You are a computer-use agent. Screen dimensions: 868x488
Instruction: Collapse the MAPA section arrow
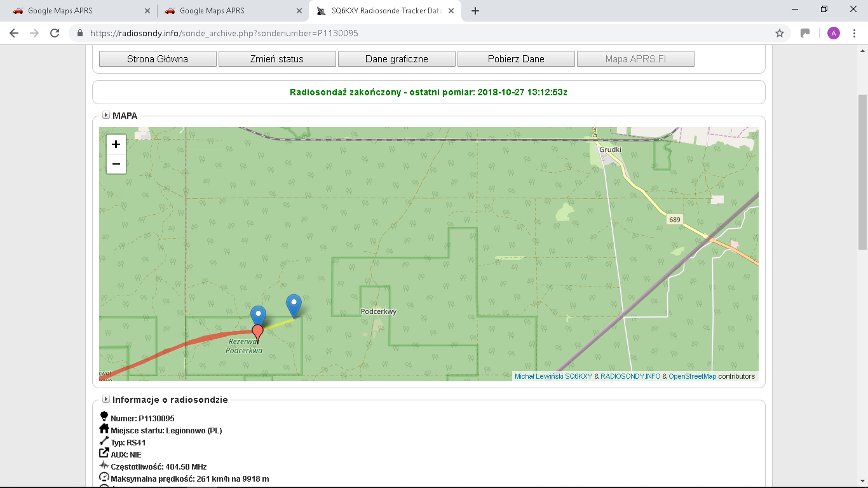(x=105, y=116)
